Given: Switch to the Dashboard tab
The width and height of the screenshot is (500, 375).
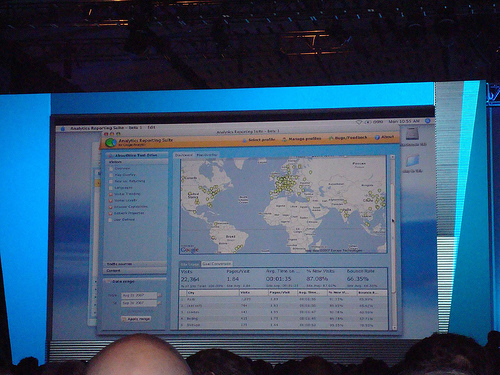Looking at the screenshot, I should pyautogui.click(x=184, y=155).
